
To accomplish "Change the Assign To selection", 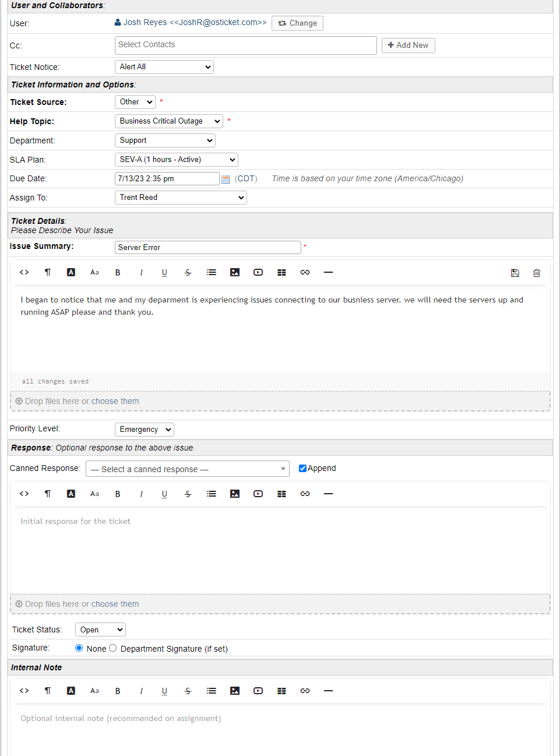I will (x=180, y=197).
